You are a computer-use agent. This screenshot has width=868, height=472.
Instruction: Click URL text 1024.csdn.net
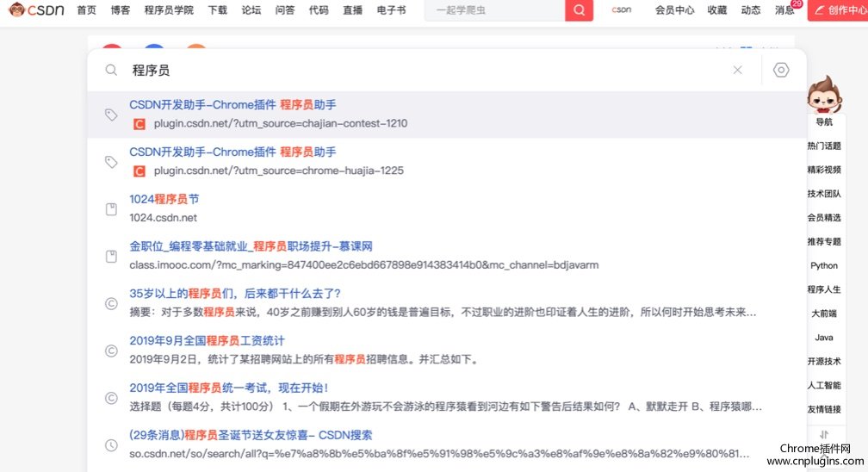(164, 218)
